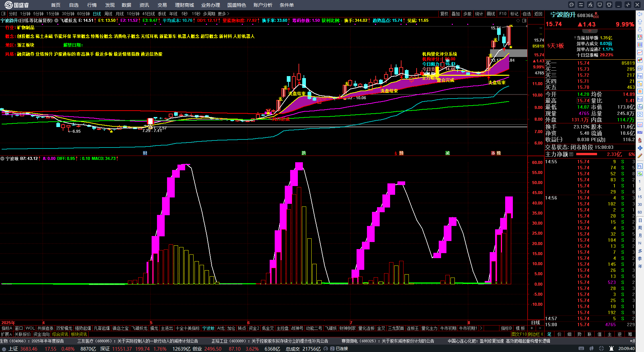Click the RSI indicator sidebar icon
Screen dimensions: 644x352
tap(640, 132)
